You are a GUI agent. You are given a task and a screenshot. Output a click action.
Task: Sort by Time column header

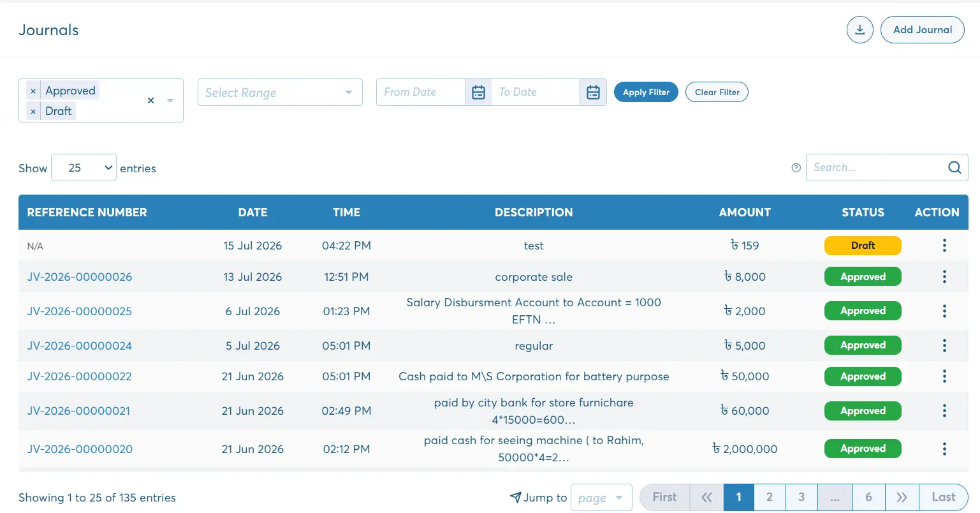(x=346, y=212)
